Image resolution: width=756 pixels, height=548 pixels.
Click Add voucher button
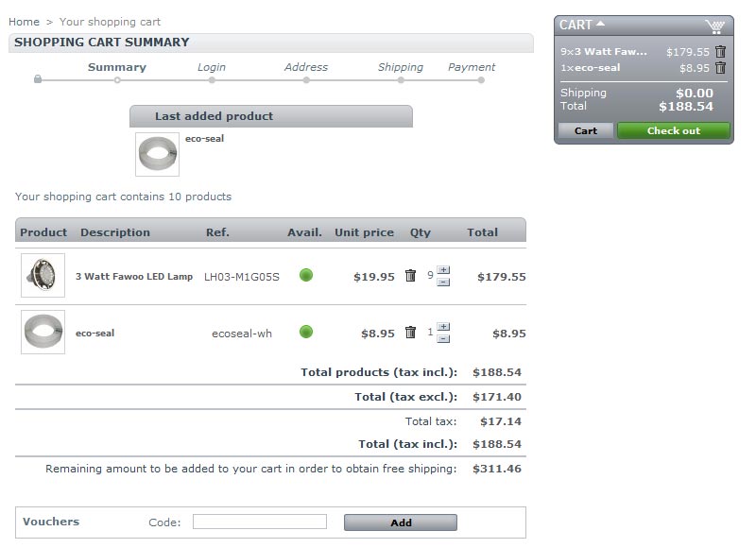point(401,522)
